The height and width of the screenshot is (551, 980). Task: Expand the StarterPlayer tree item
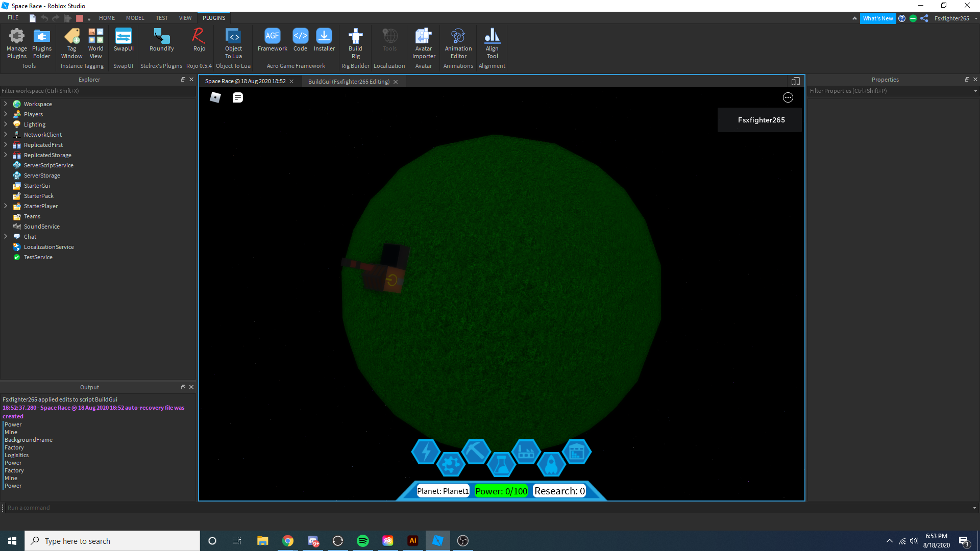6,206
